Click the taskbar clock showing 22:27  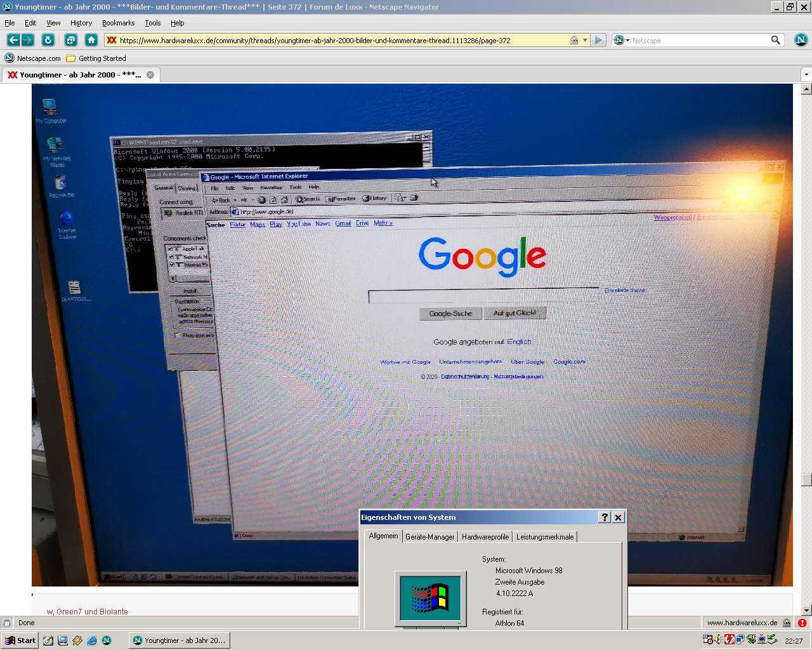[x=794, y=640]
